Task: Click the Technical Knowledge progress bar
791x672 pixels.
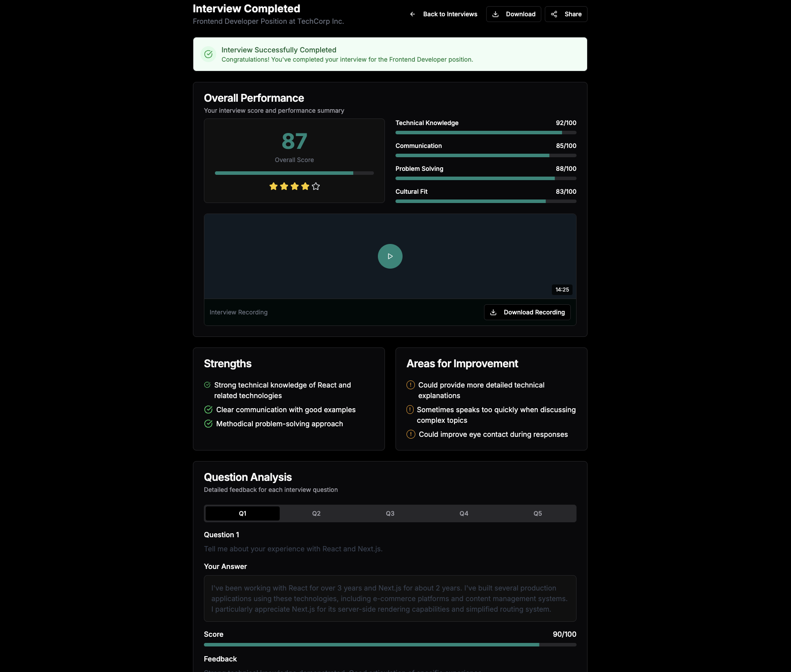Action: (485, 132)
